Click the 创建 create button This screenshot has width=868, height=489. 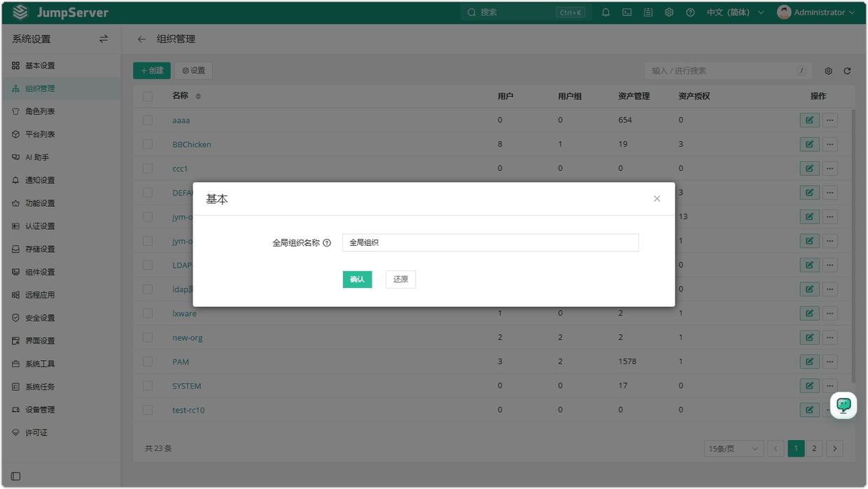click(152, 71)
